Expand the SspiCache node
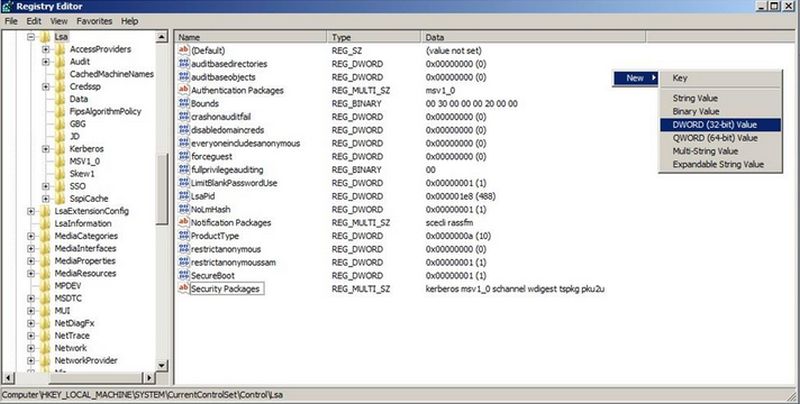Screen dimensions: 800x404 tap(46, 199)
